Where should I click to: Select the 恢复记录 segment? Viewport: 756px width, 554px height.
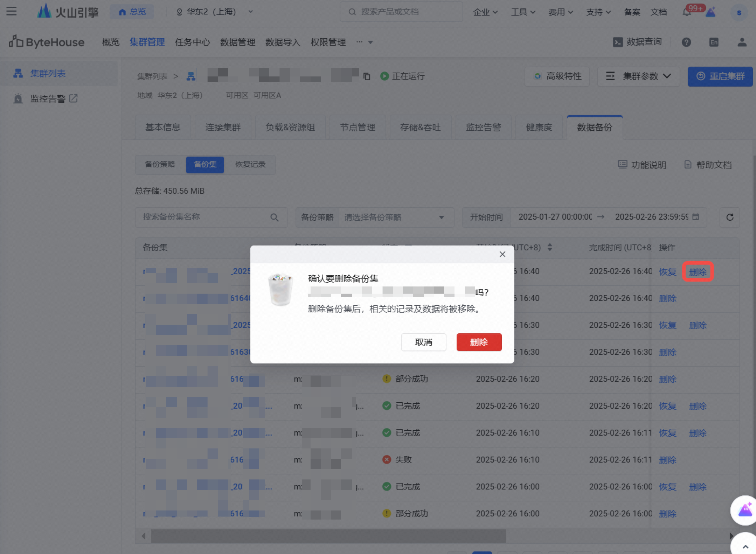click(x=250, y=164)
